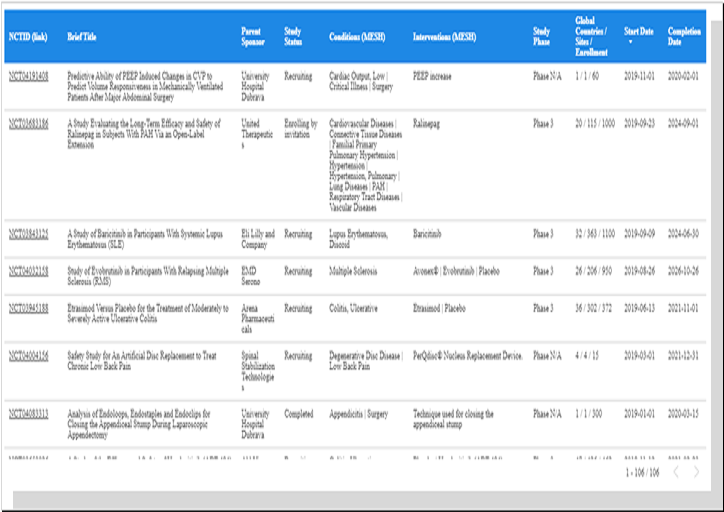Open the NCT04032158 Evobrutinib study link

pos(28,270)
